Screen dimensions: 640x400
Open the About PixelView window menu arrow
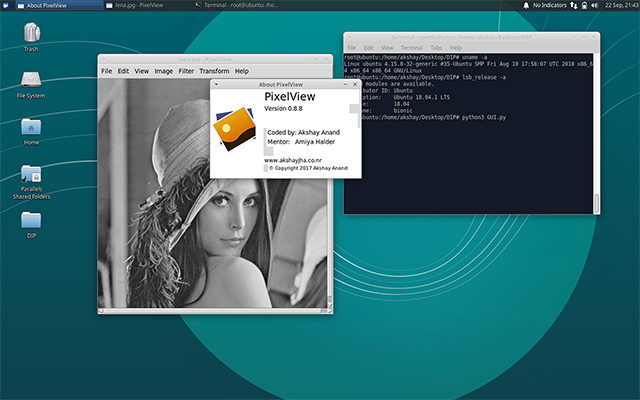(x=216, y=84)
